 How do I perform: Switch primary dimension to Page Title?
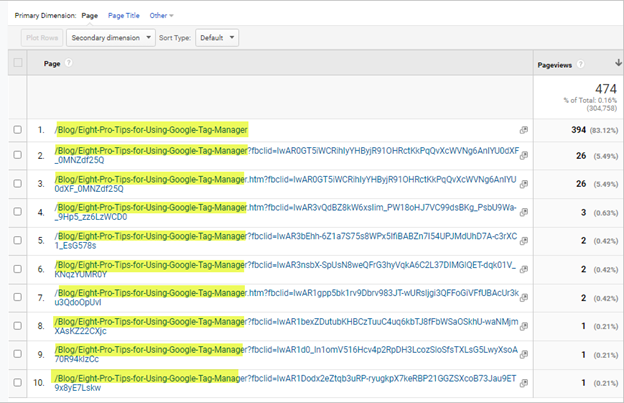coord(124,16)
